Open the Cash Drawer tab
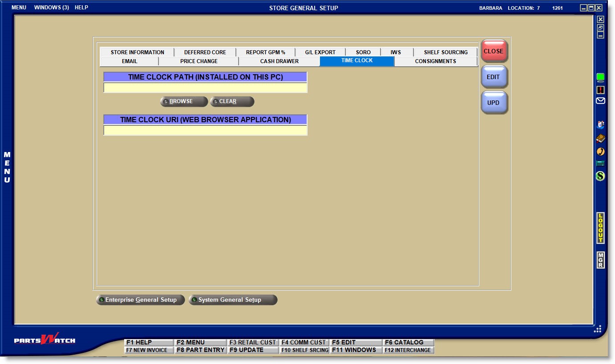615x364 pixels. coord(279,61)
